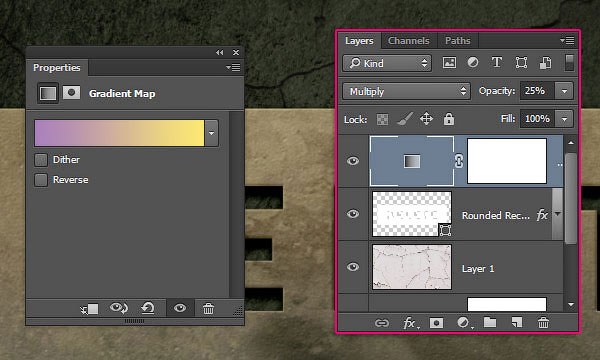Screen dimensions: 600x360
Task: Enable the Dither checkbox
Action: click(x=41, y=160)
